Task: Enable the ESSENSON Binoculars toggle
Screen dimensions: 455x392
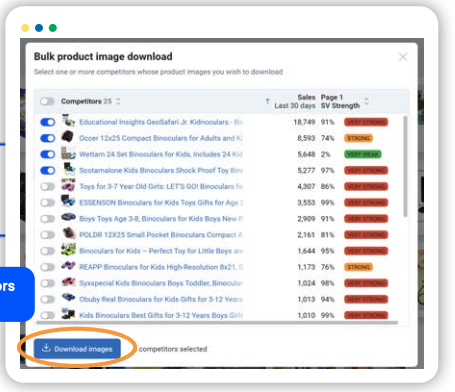Action: pyautogui.click(x=48, y=203)
